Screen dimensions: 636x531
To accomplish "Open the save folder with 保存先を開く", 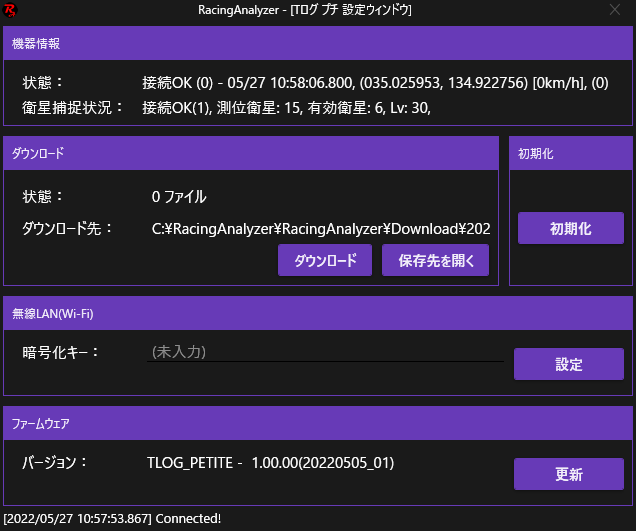I will click(x=436, y=260).
